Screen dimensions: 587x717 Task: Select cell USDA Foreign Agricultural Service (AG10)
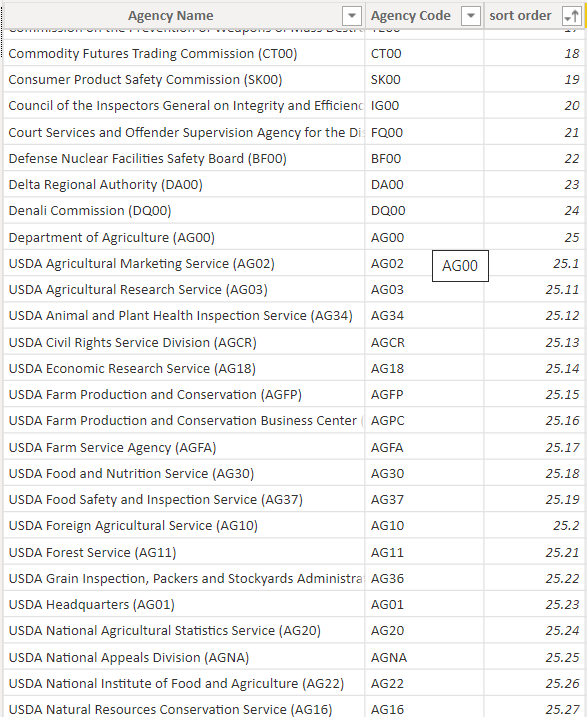tap(184, 526)
